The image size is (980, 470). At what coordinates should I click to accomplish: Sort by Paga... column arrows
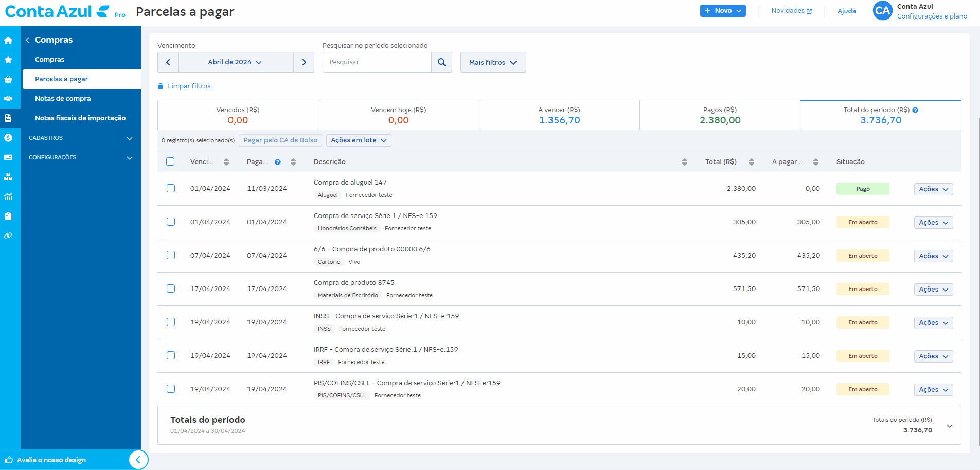(x=293, y=162)
